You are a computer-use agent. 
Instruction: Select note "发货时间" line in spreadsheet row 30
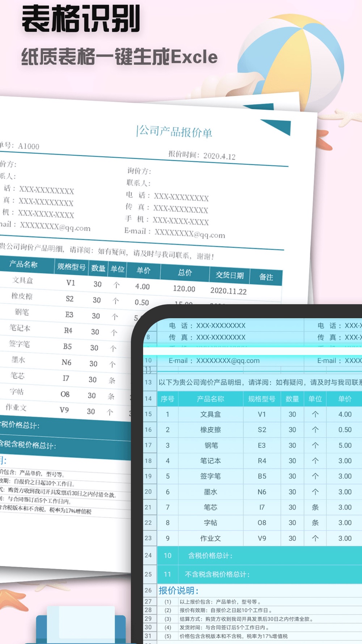point(224,627)
